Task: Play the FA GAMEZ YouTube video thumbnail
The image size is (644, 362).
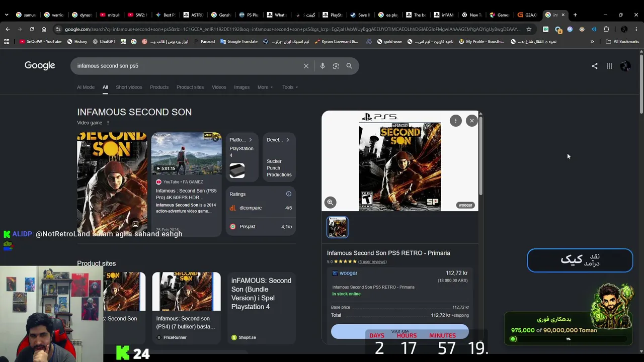Action: pos(186,153)
